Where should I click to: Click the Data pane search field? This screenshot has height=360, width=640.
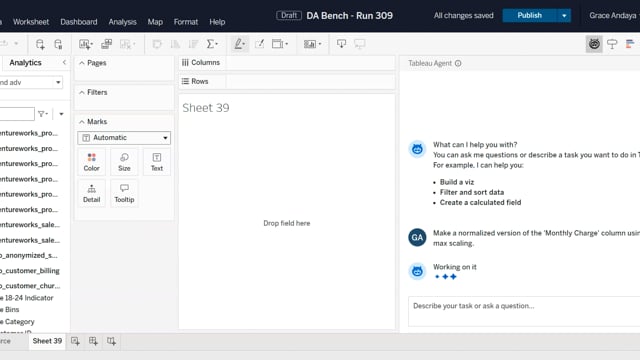point(17,114)
